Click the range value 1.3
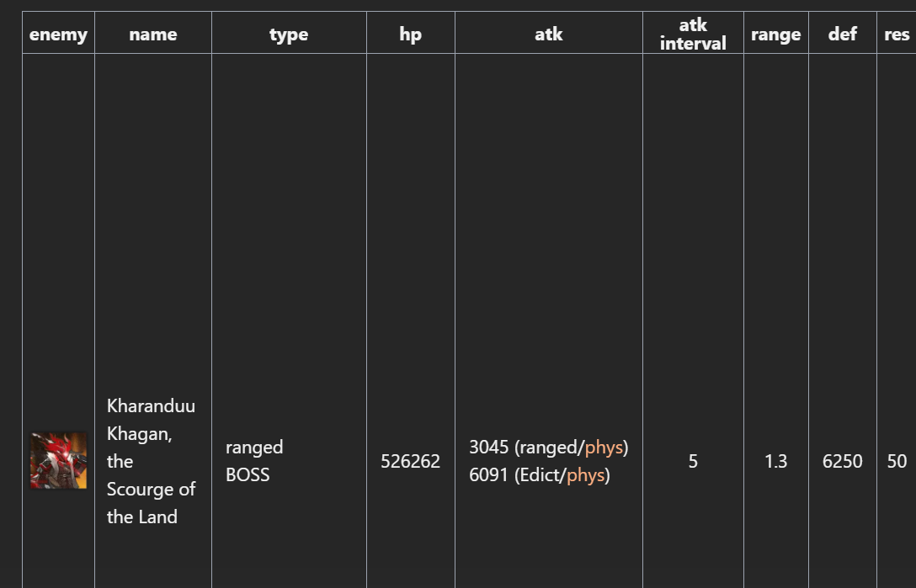The height and width of the screenshot is (588, 916). coord(775,462)
